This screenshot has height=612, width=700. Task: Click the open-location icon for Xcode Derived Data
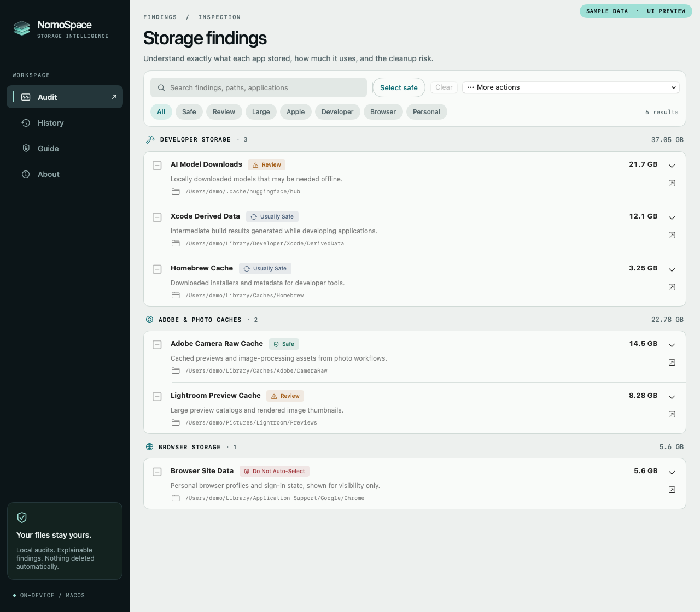click(x=672, y=235)
